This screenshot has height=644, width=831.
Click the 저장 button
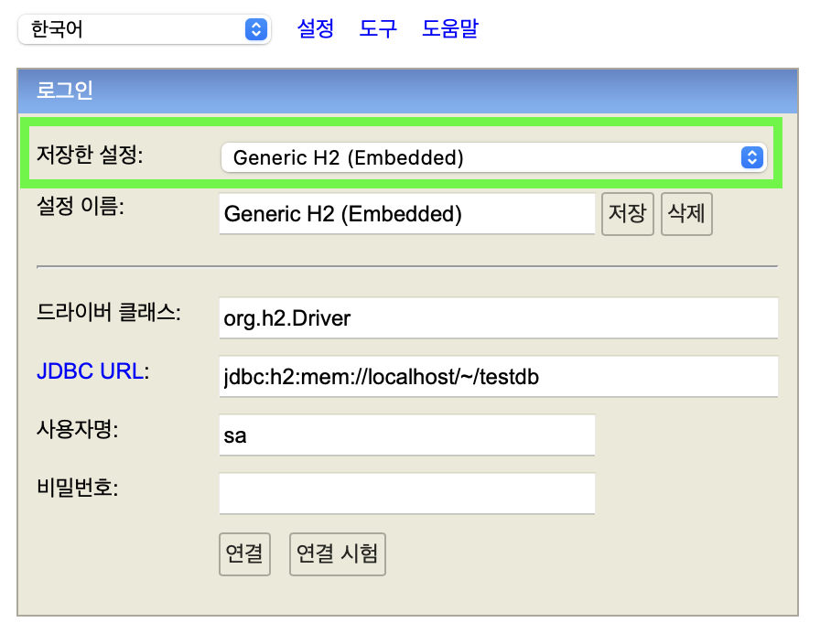628,214
